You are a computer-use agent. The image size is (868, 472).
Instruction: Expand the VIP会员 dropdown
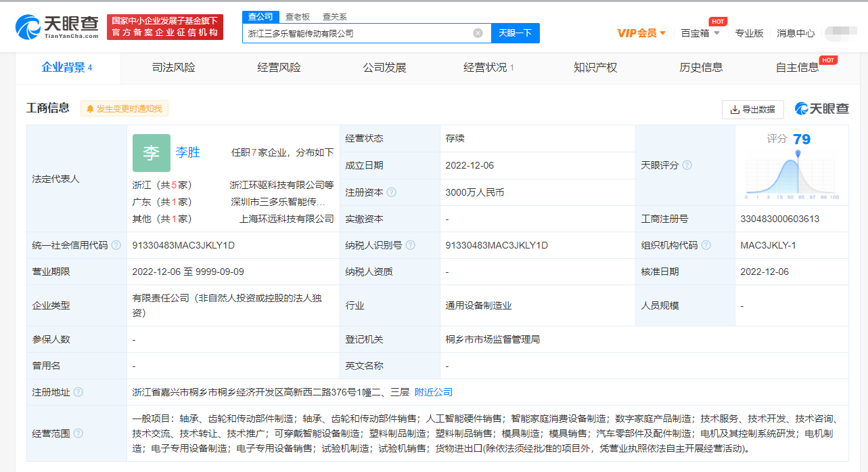coord(641,33)
